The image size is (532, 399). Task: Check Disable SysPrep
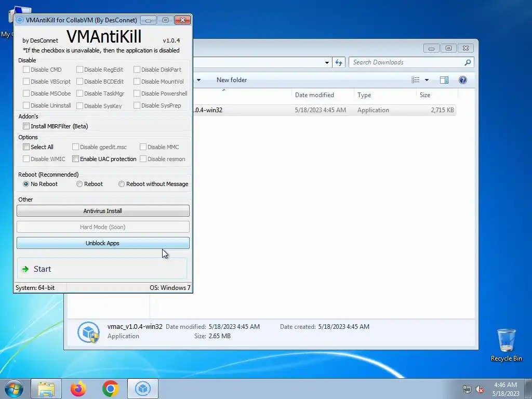pyautogui.click(x=137, y=105)
